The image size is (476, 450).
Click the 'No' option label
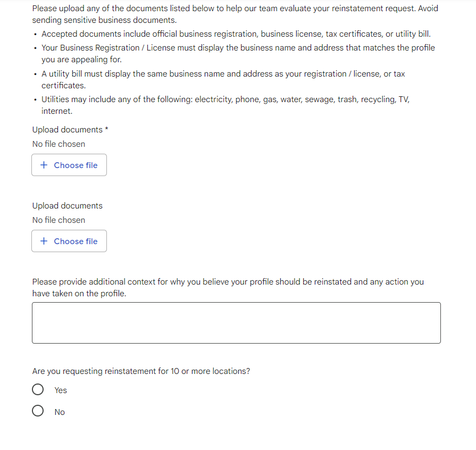tap(60, 412)
